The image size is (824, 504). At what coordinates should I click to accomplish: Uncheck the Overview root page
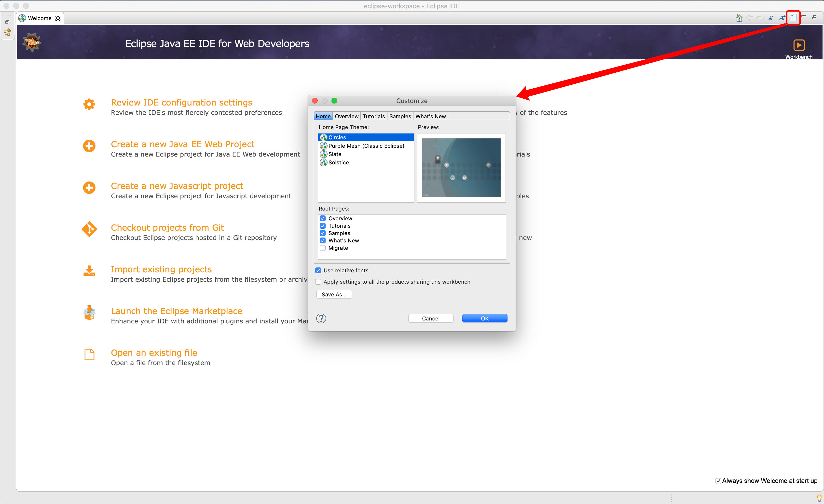click(323, 218)
